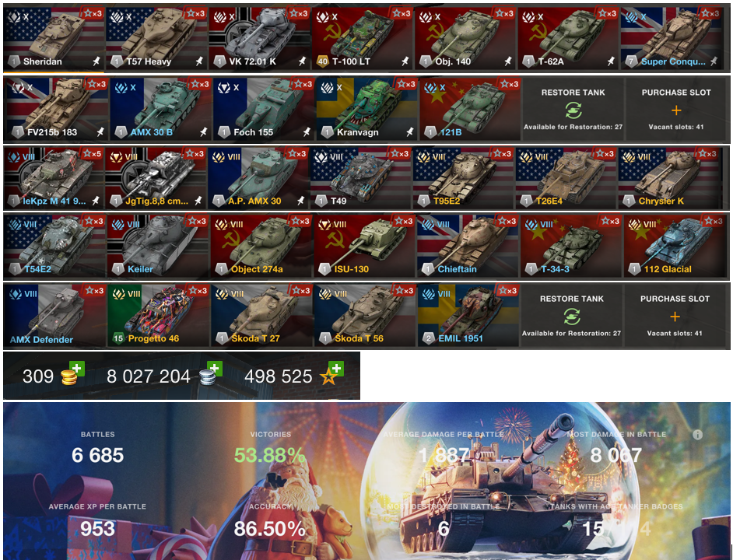
Task: Click the upper Purchase Slot button
Action: tap(676, 109)
